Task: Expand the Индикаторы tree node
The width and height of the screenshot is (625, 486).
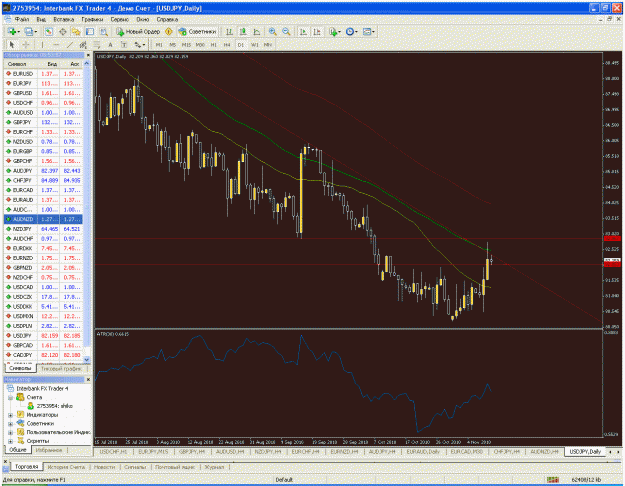Action: pyautogui.click(x=10, y=415)
